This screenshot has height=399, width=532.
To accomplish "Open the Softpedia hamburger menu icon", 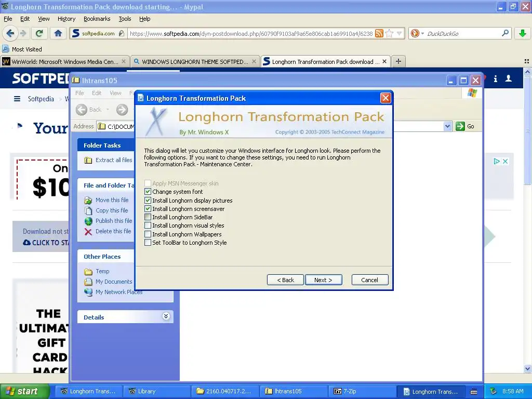I will pos(17,99).
